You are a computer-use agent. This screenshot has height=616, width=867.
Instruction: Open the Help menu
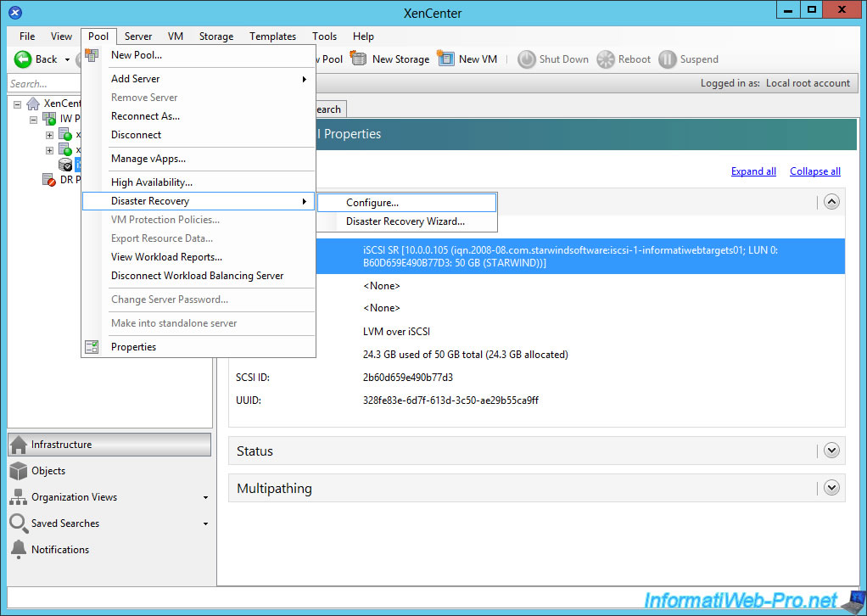click(363, 36)
